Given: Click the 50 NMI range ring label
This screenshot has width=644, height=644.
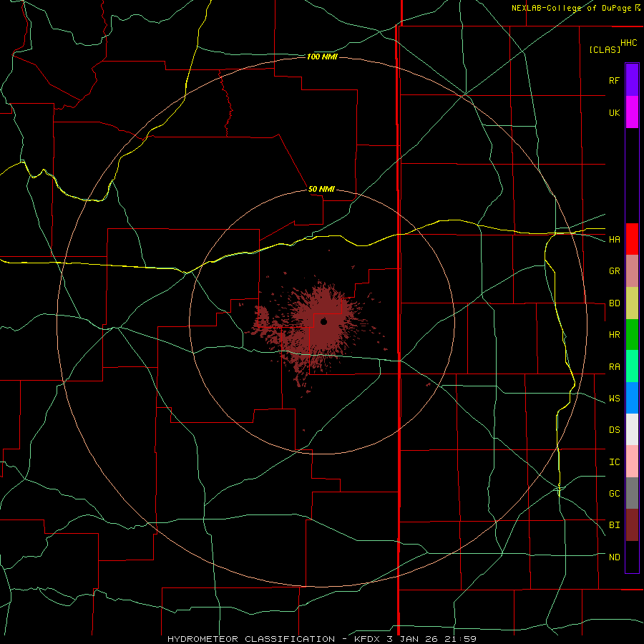Looking at the screenshot, I should 321,189.
